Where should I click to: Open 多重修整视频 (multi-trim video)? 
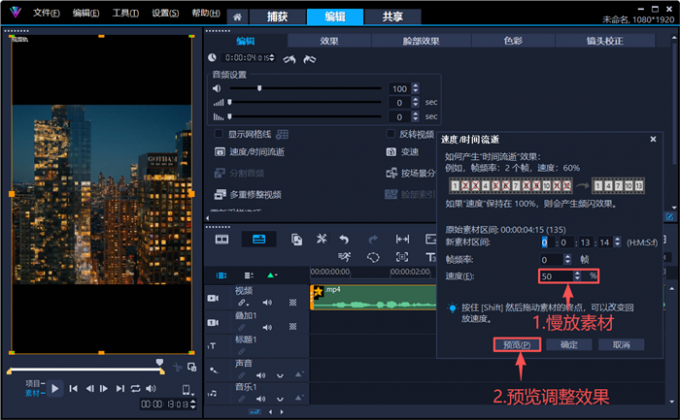pyautogui.click(x=248, y=194)
